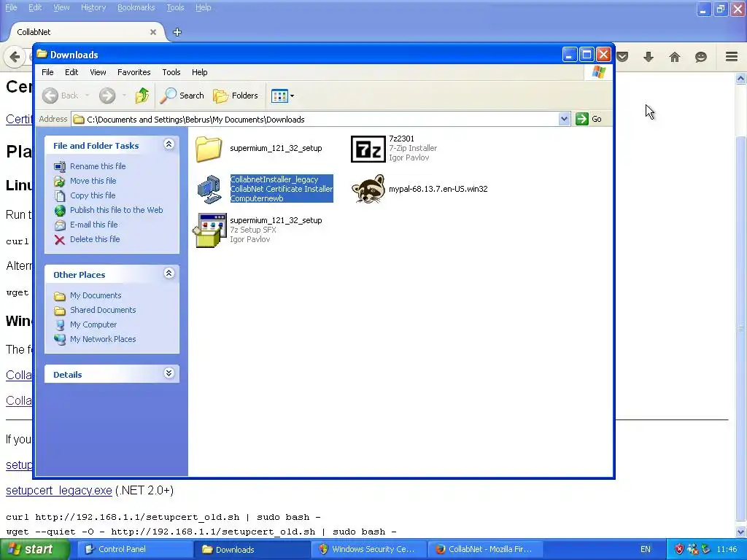Click the mypal-68.13.7.en-US.win32 file name
Viewport: 747px width, 560px height.
pyautogui.click(x=438, y=189)
